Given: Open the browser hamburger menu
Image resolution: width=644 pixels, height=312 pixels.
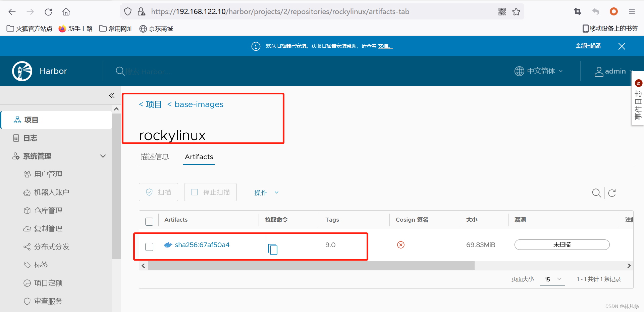Looking at the screenshot, I should coord(632,12).
